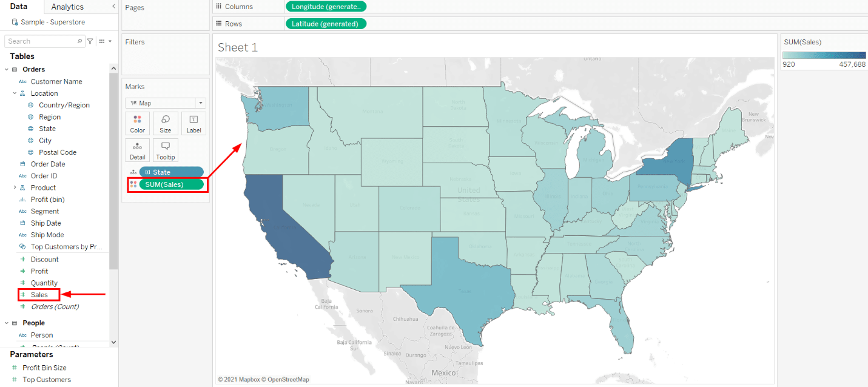Click the hierarchy icon beside Location
868x387 pixels.
coord(22,93)
